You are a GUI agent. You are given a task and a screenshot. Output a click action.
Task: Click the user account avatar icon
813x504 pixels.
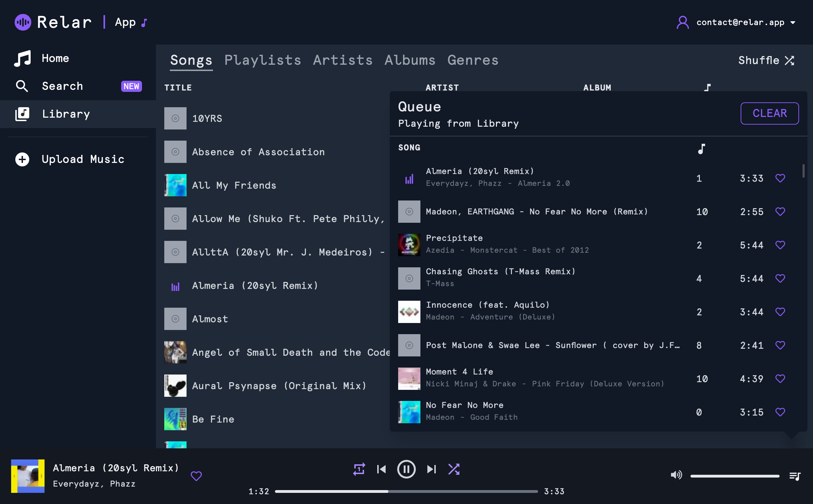[682, 22]
